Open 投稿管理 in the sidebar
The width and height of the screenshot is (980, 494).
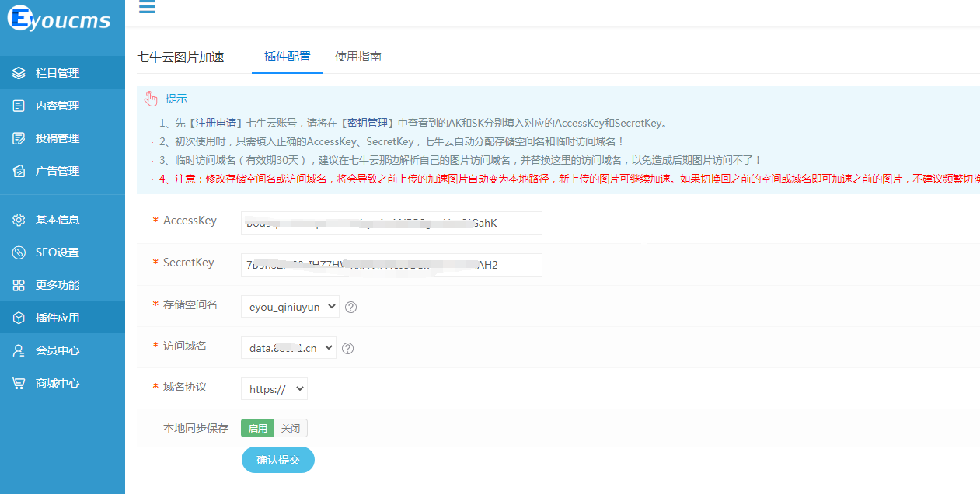tap(62, 138)
